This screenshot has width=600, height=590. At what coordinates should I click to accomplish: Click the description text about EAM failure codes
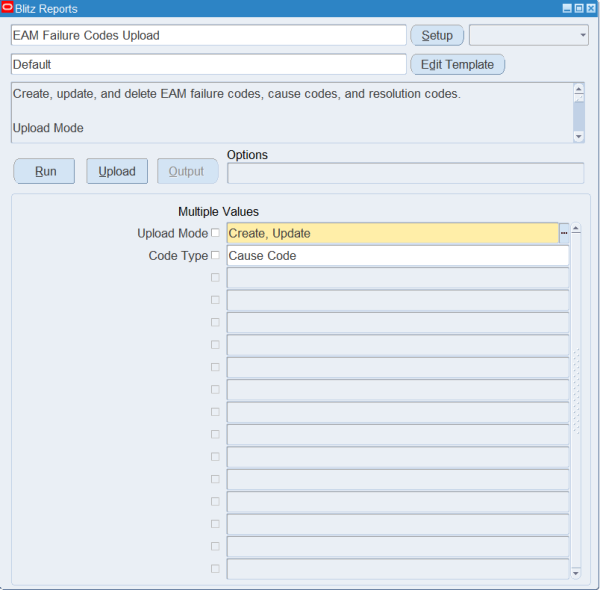(x=236, y=94)
